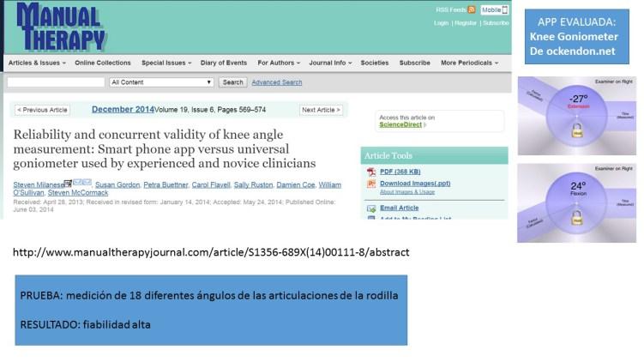This screenshot has height=362, width=644.
Task: Go to the Previous Article
Action: click(x=42, y=110)
